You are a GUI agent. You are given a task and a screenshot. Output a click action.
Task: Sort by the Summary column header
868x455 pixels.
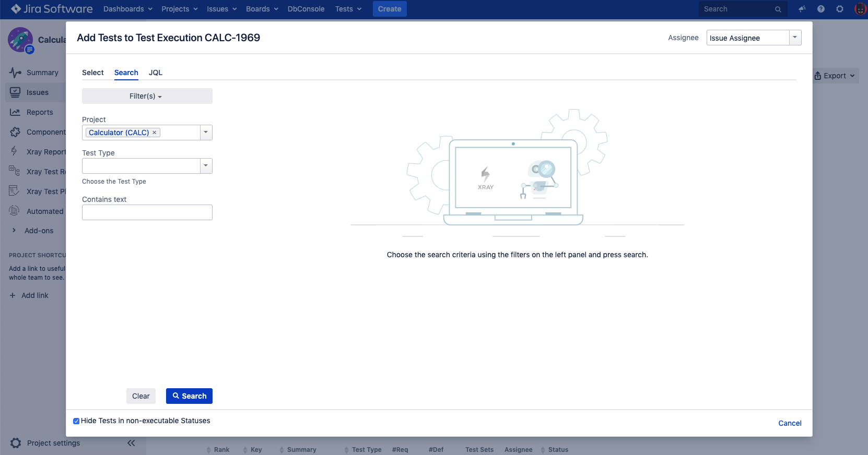[x=298, y=450]
